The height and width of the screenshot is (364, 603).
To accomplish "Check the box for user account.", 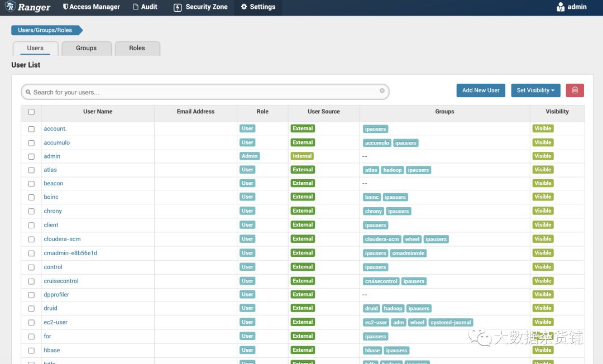I will pyautogui.click(x=31, y=129).
